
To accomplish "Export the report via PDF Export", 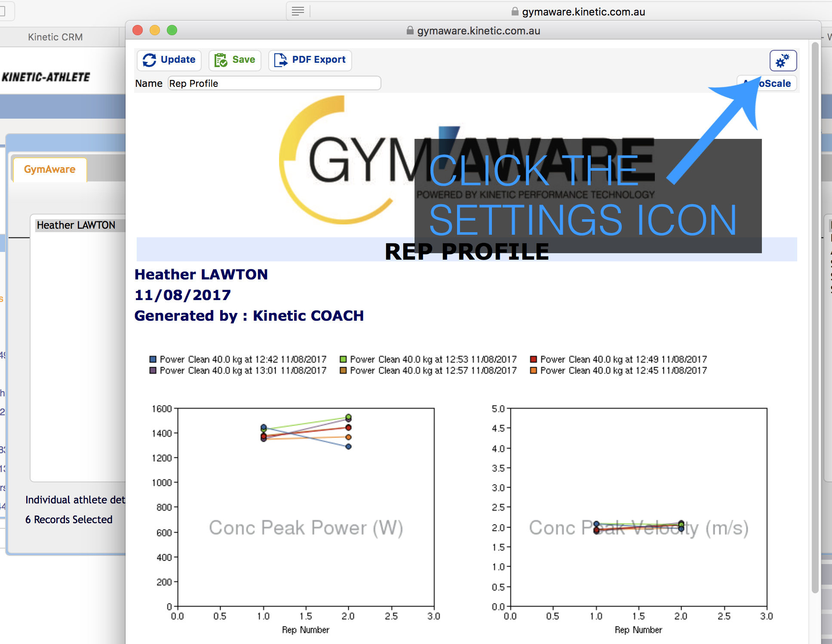I will point(310,60).
